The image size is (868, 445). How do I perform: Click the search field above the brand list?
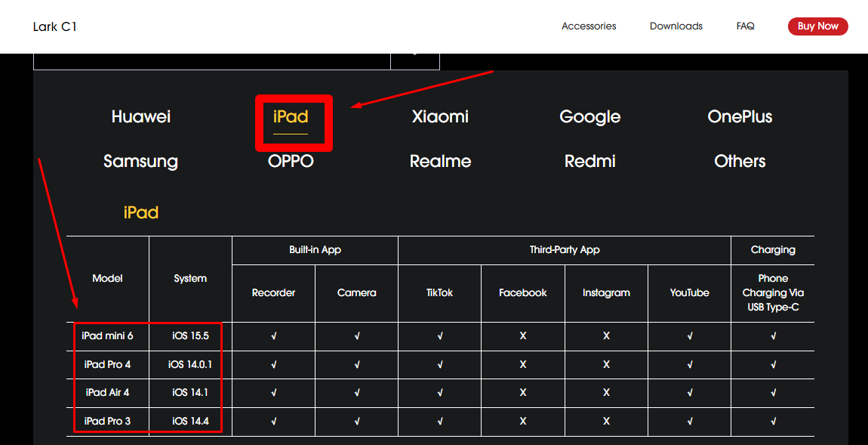point(212,61)
